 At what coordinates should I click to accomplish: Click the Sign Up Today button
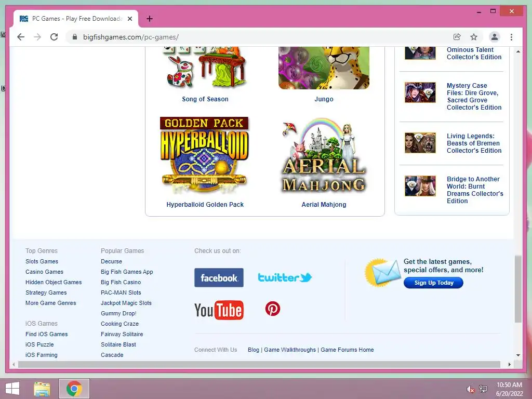click(433, 283)
